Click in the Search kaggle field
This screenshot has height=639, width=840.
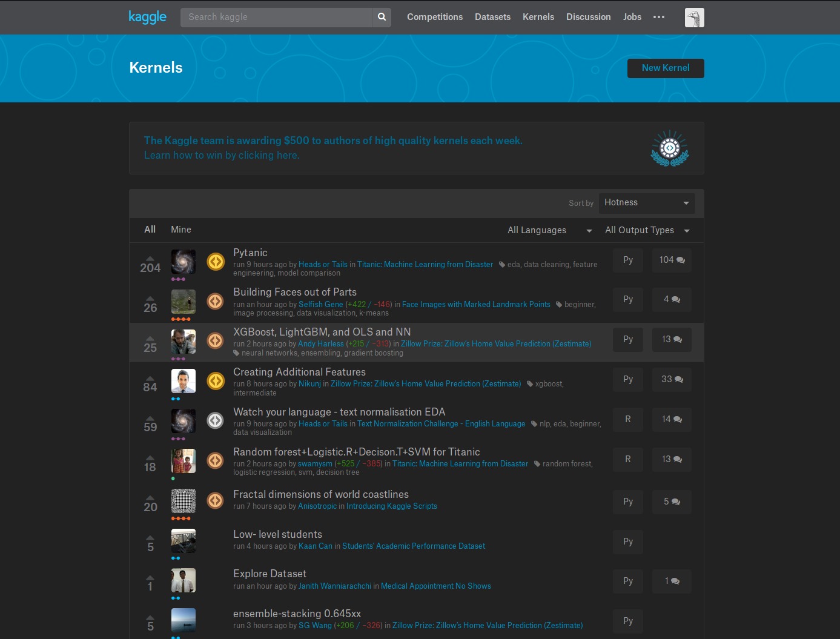click(x=276, y=17)
